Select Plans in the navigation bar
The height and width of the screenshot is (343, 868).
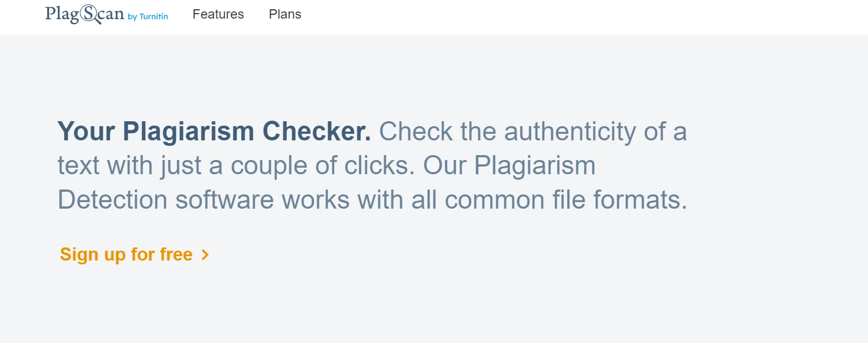click(284, 15)
